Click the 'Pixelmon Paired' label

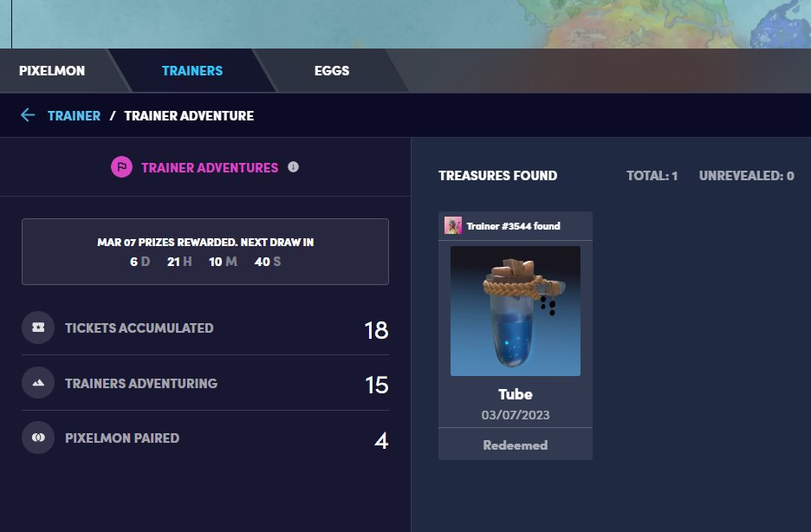tap(122, 438)
